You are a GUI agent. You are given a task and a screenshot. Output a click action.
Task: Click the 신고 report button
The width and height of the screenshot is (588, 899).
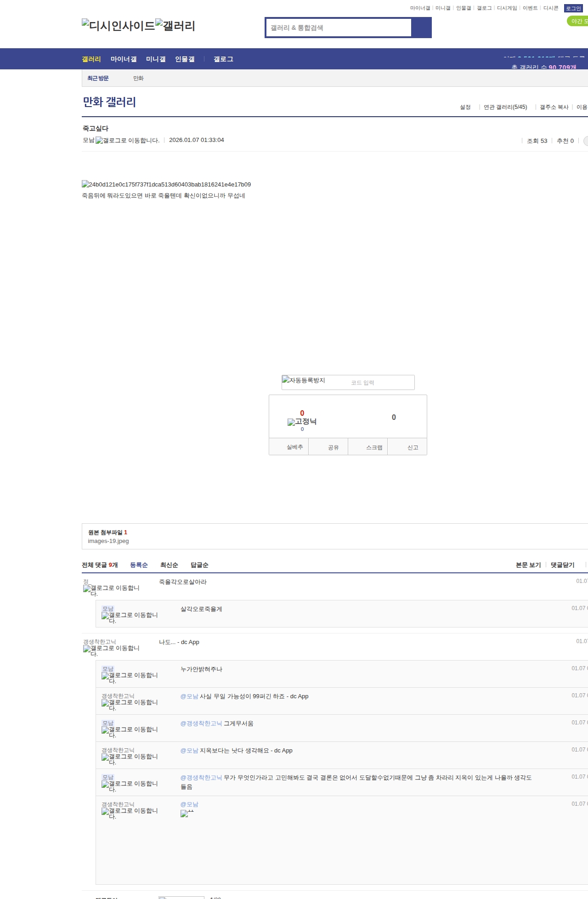pyautogui.click(x=413, y=447)
